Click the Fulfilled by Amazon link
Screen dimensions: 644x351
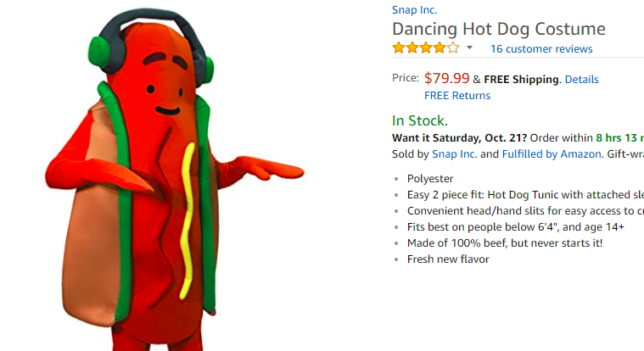pos(551,154)
